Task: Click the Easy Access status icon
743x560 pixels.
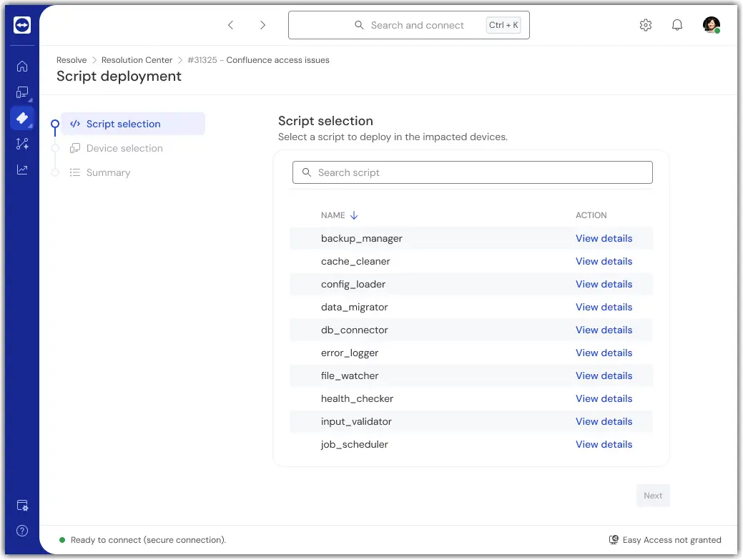Action: [x=614, y=540]
